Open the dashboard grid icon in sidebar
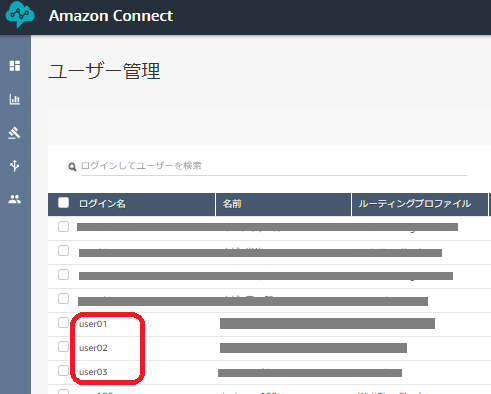The width and height of the screenshot is (491, 394). (15, 66)
